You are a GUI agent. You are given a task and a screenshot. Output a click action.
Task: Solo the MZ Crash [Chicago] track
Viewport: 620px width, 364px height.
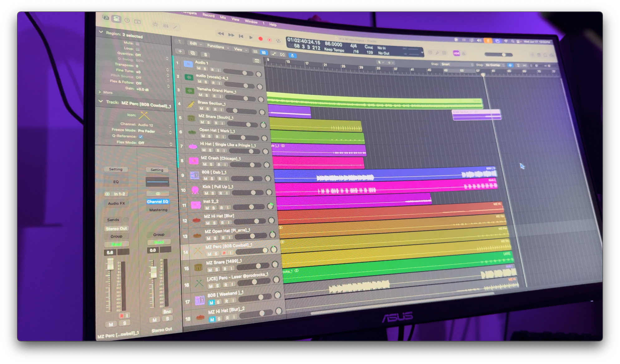click(211, 164)
